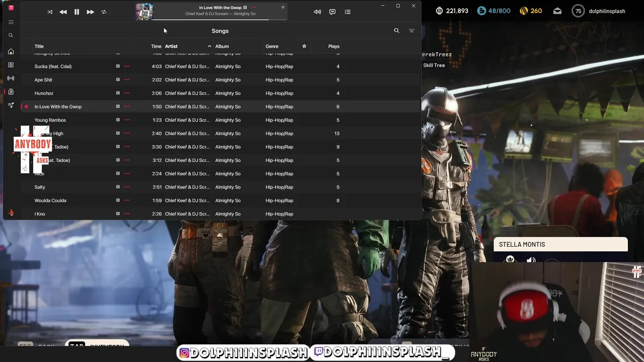The image size is (644, 362).
Task: Open more options for Sucka (feat. Cdai)
Action: coord(127,66)
